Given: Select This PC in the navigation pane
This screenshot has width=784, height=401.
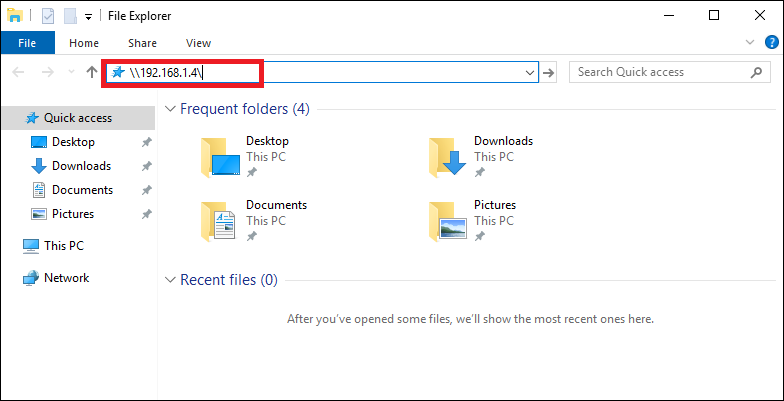Looking at the screenshot, I should point(64,246).
